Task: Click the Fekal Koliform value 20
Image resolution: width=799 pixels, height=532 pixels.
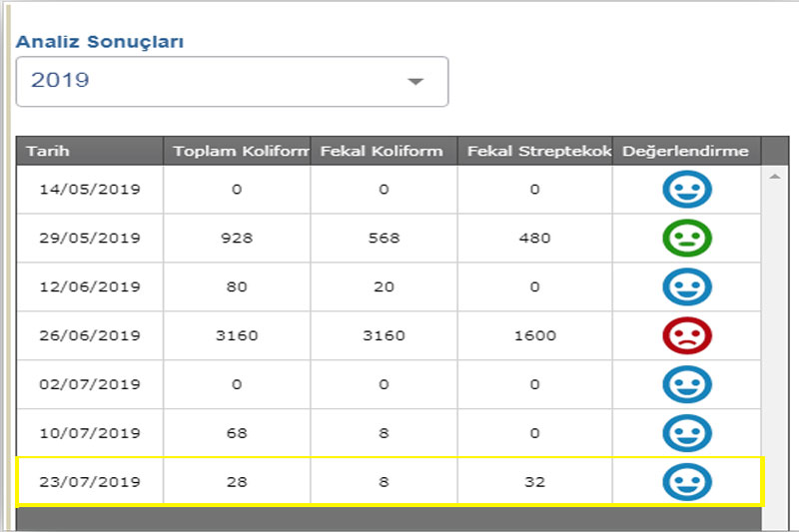Action: coord(385,287)
